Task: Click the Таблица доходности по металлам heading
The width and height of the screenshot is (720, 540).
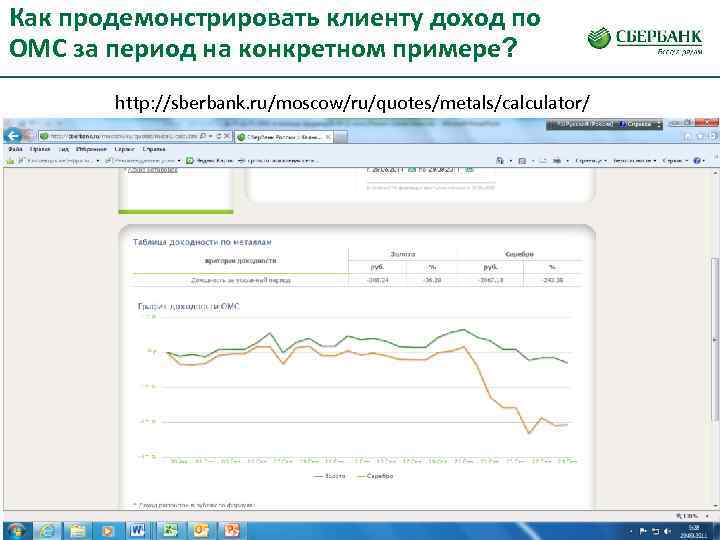Action: (202, 242)
